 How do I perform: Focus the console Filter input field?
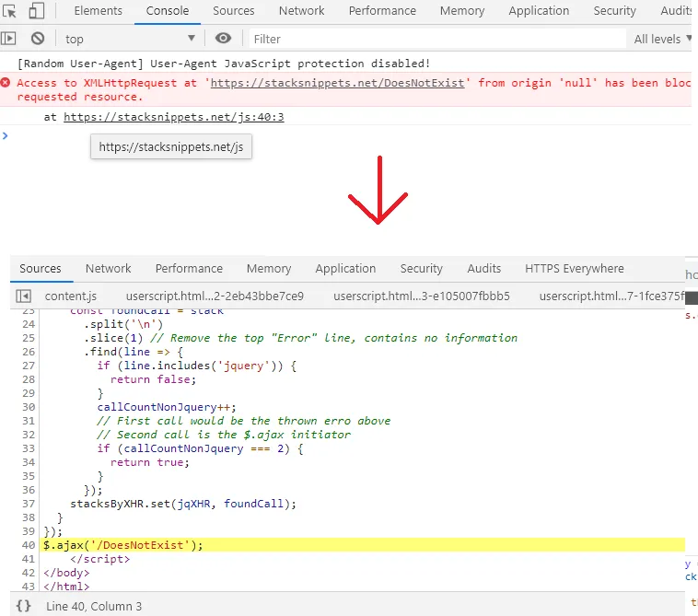tap(437, 40)
